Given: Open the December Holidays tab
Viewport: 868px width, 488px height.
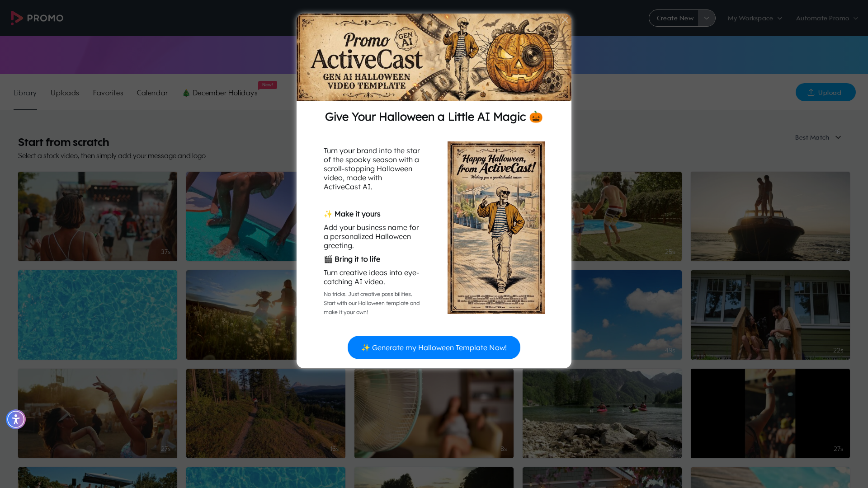Looking at the screenshot, I should pos(220,93).
